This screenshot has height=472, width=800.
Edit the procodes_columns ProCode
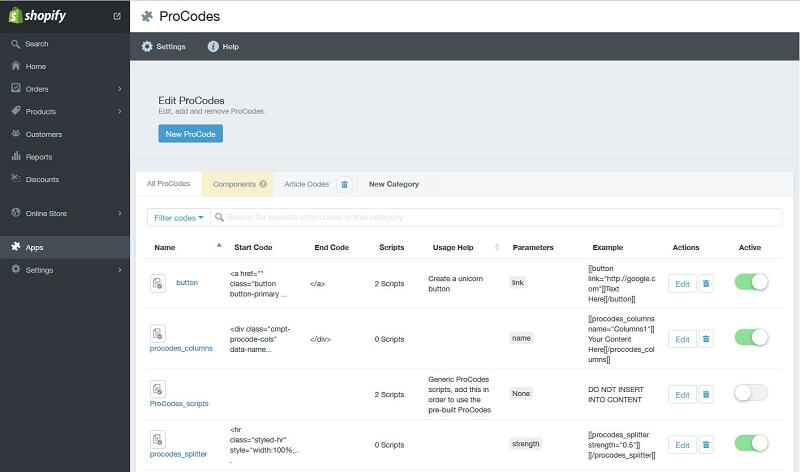click(x=682, y=339)
